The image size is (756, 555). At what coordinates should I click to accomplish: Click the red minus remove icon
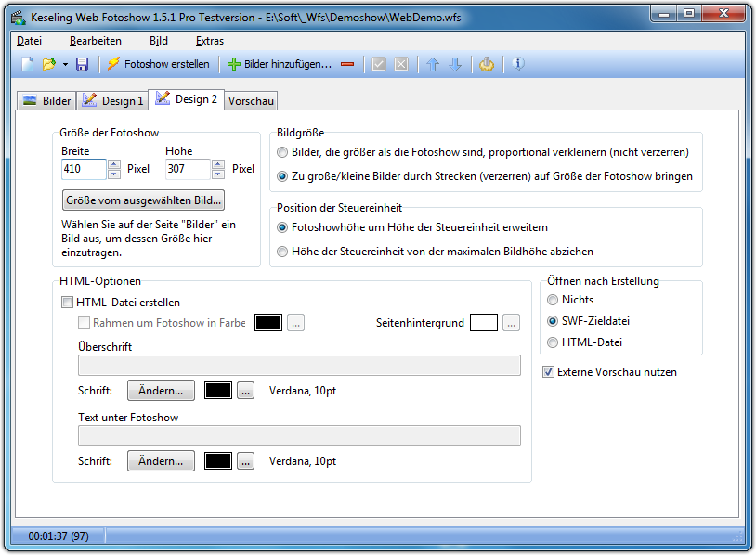(347, 64)
